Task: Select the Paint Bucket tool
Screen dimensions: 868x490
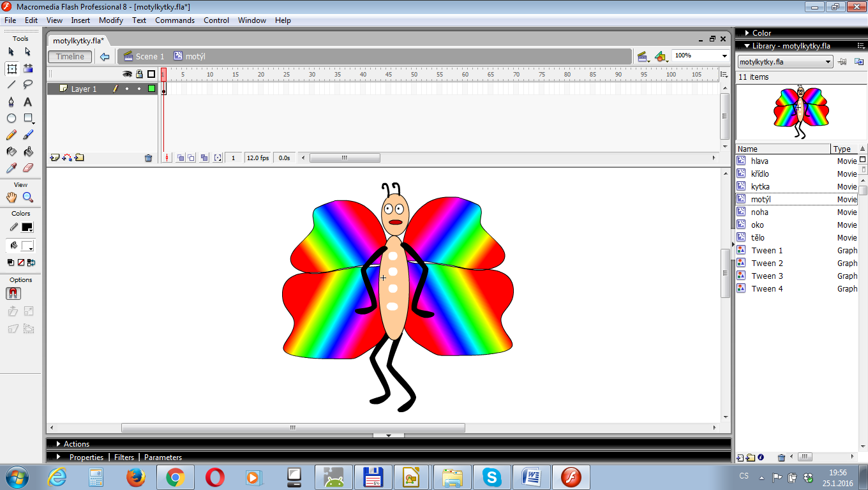Action: click(x=28, y=151)
